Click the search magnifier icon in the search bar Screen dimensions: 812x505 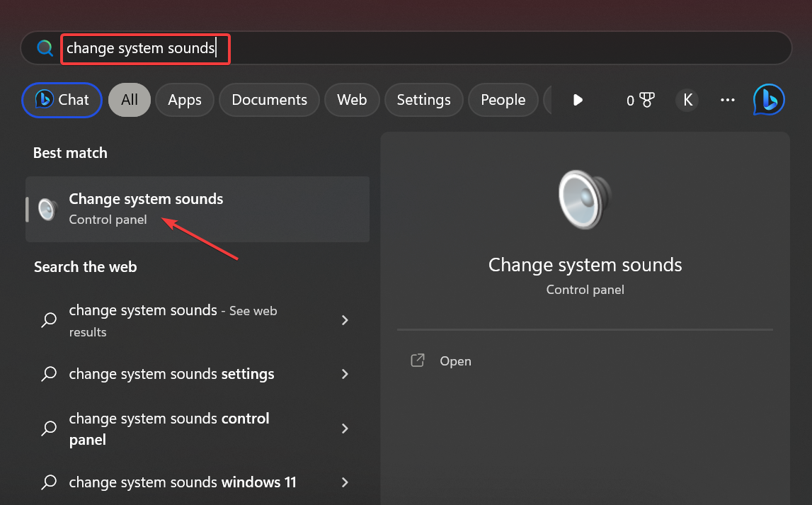pyautogui.click(x=45, y=48)
